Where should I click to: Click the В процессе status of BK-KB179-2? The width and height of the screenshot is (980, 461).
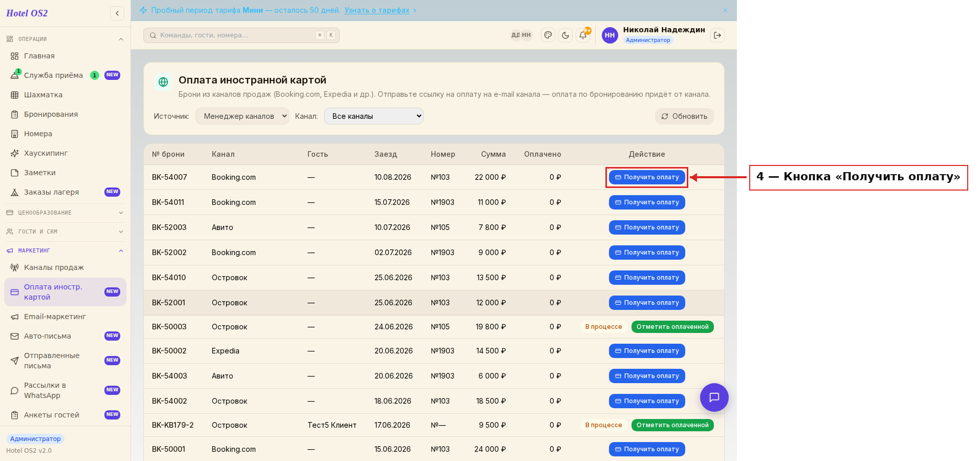tap(604, 425)
